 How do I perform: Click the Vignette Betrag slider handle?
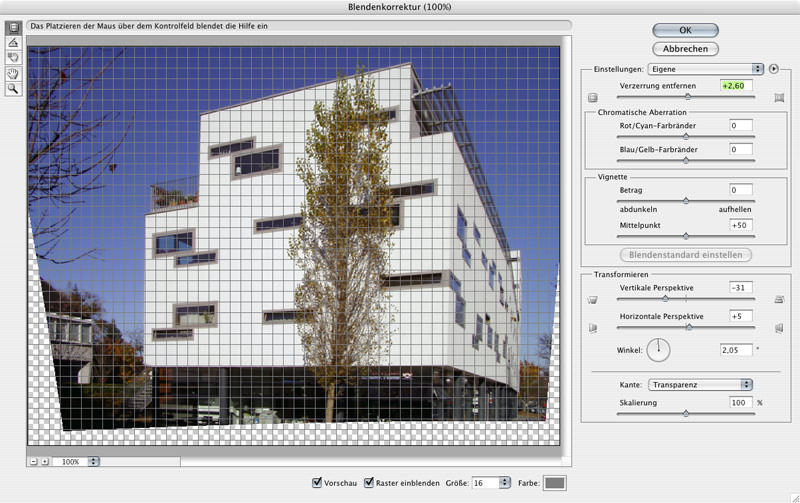pos(686,200)
